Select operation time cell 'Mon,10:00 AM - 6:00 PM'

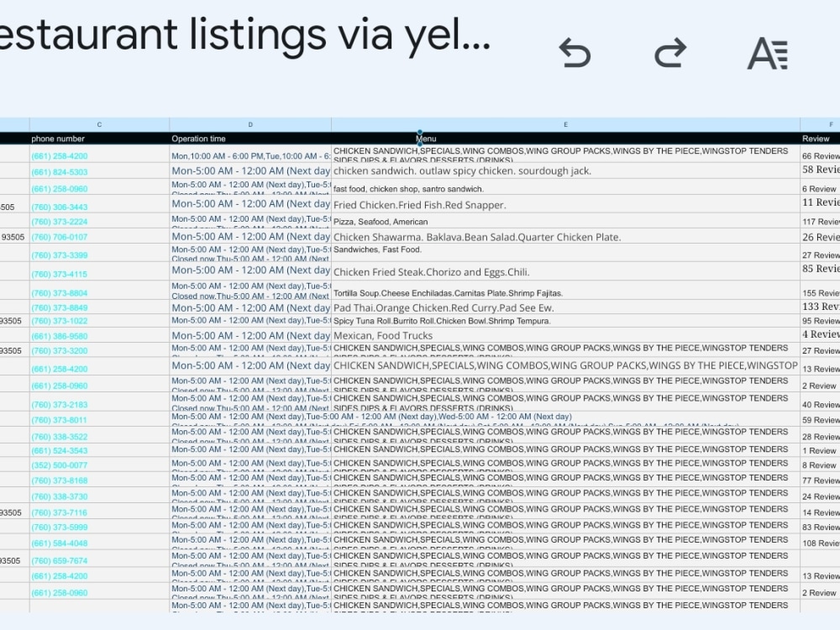coord(250,155)
